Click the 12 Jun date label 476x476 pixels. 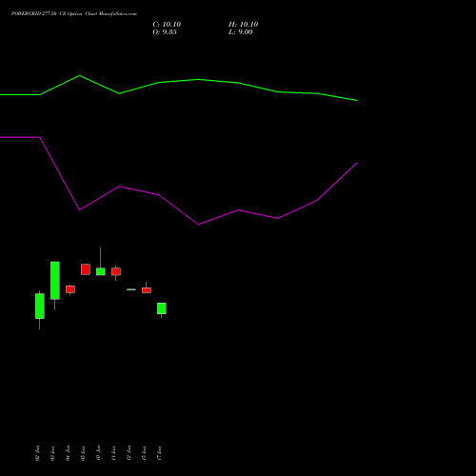click(x=129, y=453)
